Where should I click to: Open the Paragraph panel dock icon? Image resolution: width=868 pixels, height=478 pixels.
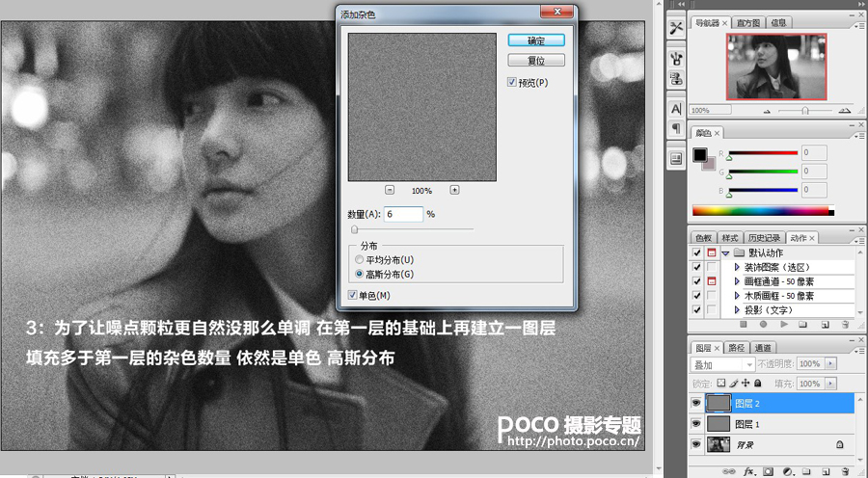pos(676,129)
